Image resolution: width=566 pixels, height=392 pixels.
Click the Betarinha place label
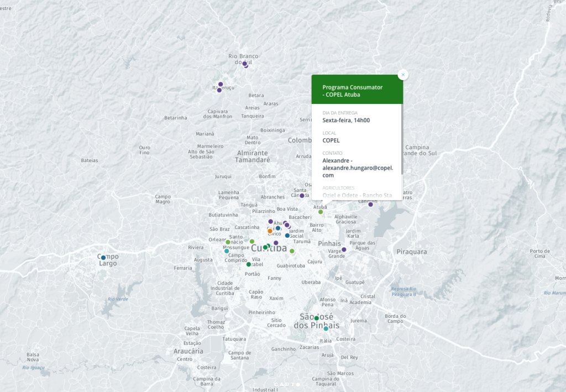click(176, 118)
